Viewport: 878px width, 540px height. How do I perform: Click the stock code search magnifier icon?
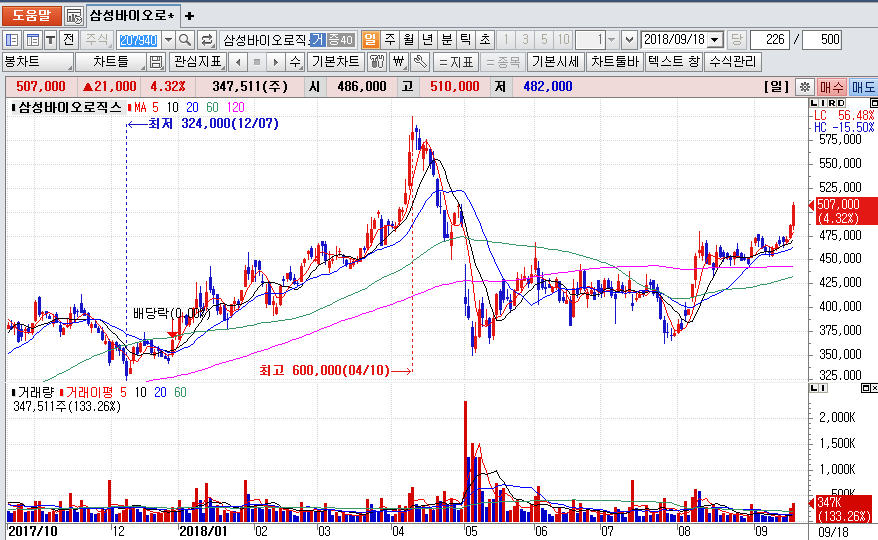(x=185, y=40)
